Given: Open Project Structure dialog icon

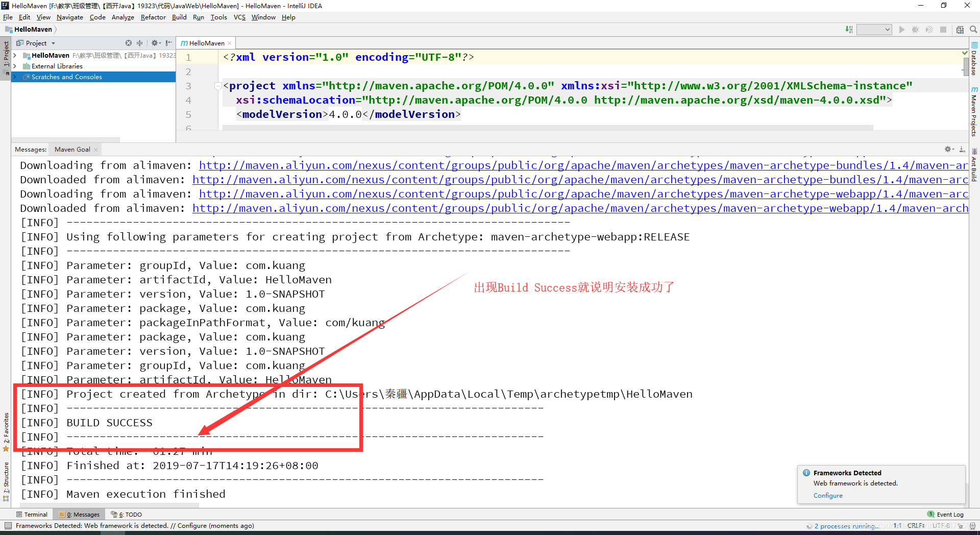Looking at the screenshot, I should tap(960, 30).
